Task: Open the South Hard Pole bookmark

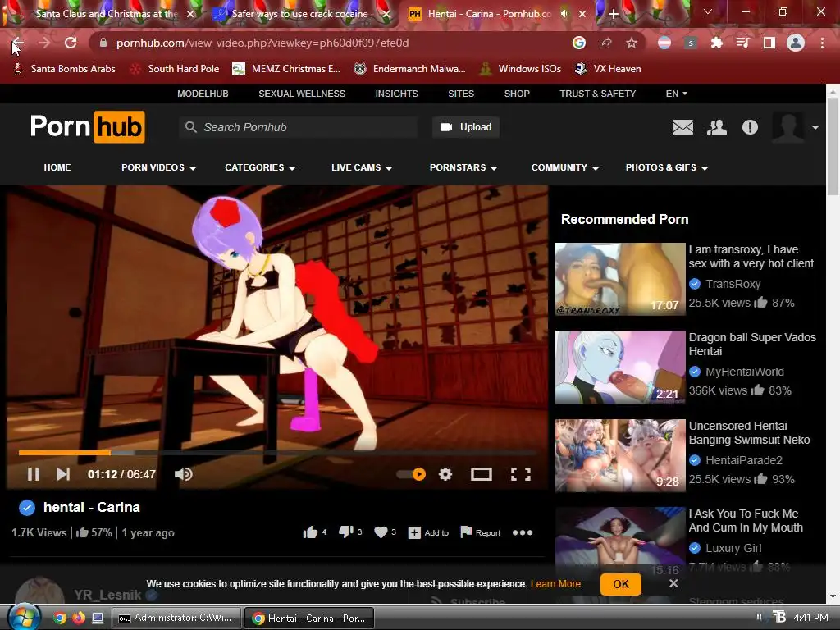Action: (175, 69)
